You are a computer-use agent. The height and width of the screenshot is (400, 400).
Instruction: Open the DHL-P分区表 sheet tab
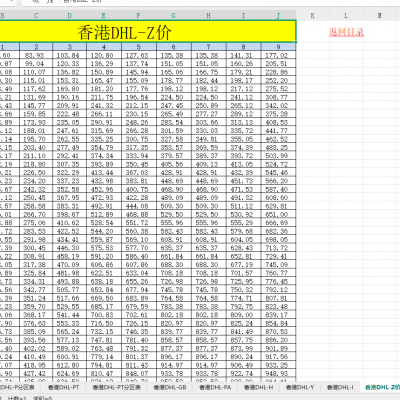(18, 387)
